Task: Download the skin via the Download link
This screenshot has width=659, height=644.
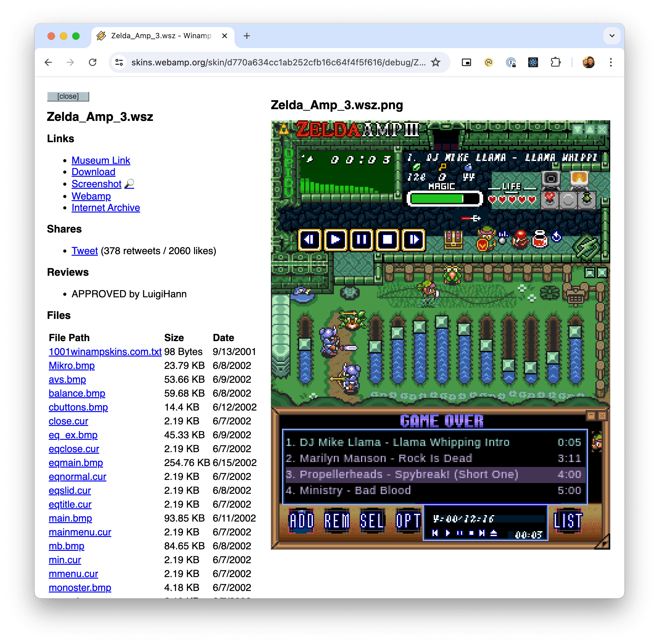Action: click(93, 172)
